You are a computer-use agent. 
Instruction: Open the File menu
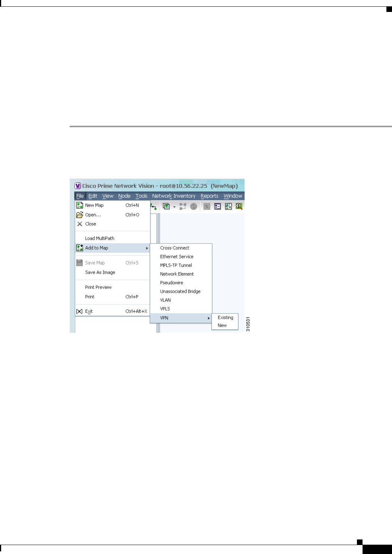[x=80, y=196]
